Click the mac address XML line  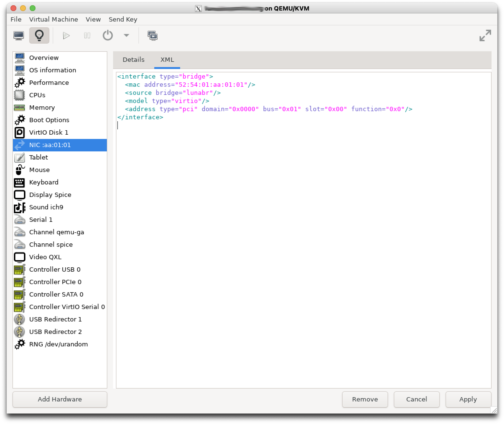coord(190,85)
